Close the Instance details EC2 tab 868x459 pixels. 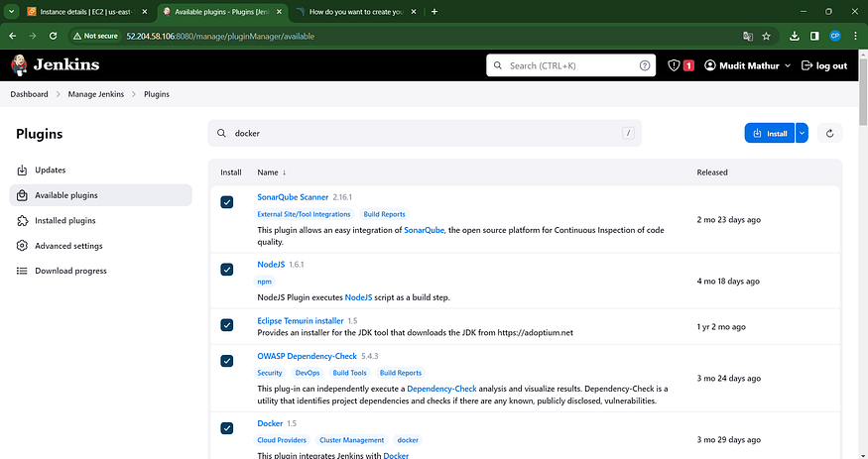pos(145,12)
